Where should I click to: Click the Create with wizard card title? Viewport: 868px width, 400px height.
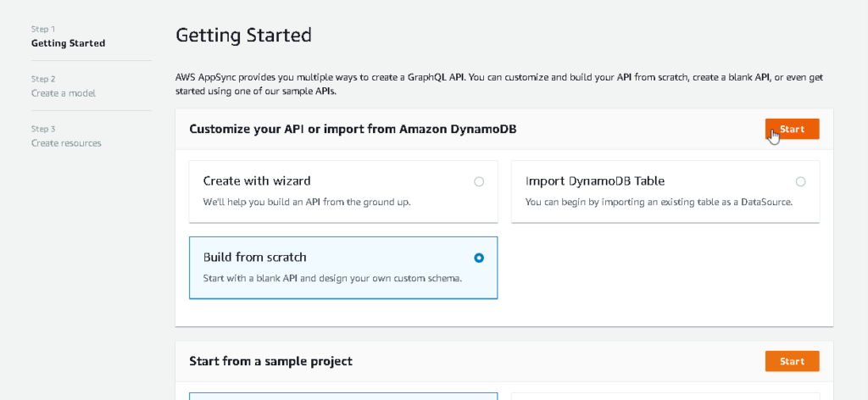[x=257, y=181]
